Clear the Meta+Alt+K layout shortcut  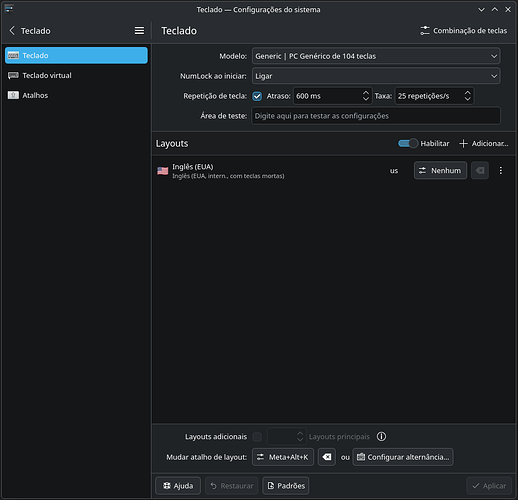point(327,457)
